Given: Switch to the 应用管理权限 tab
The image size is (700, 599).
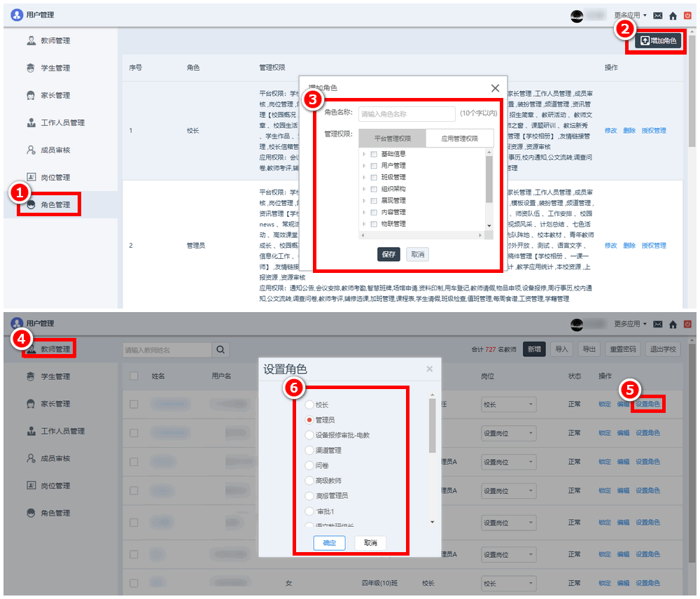Looking at the screenshot, I should pyautogui.click(x=460, y=139).
